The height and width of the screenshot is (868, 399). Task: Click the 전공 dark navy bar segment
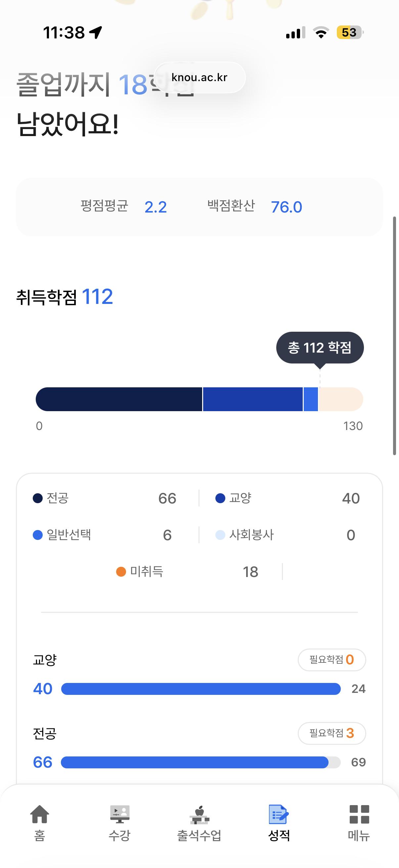point(119,399)
